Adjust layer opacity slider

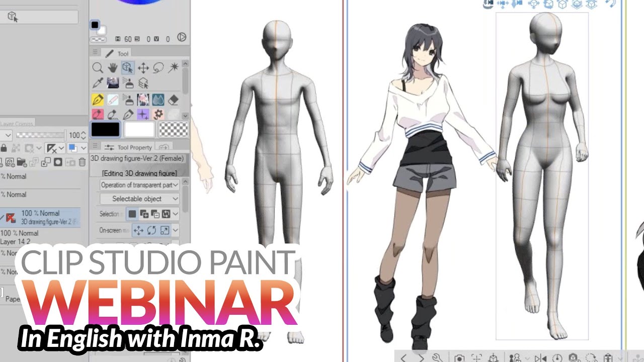(40, 135)
